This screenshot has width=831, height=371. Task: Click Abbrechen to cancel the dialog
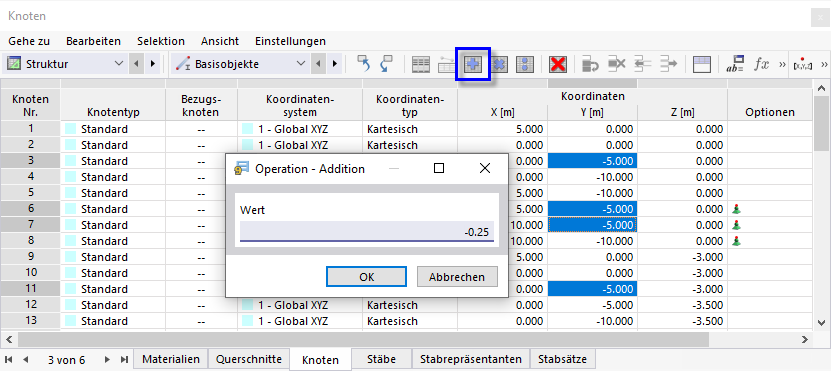click(x=457, y=277)
